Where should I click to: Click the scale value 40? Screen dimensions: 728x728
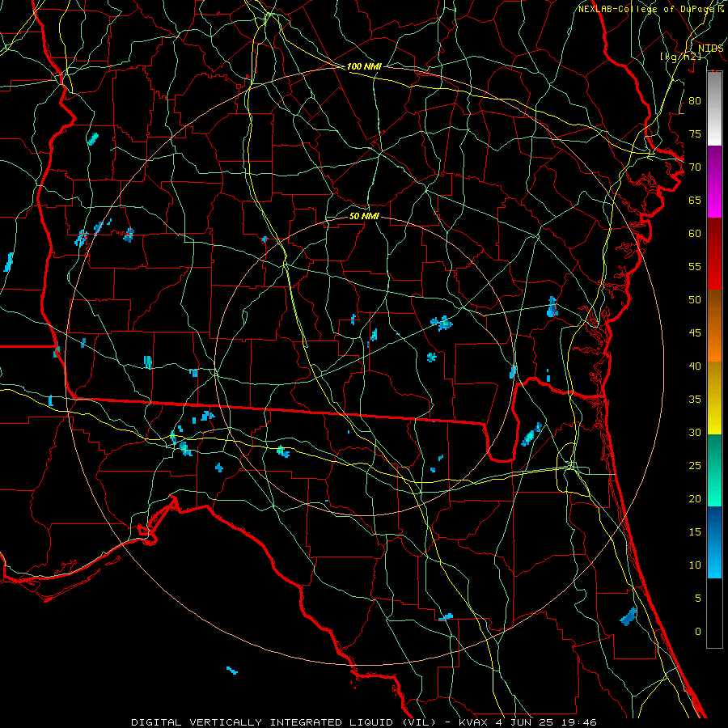695,366
